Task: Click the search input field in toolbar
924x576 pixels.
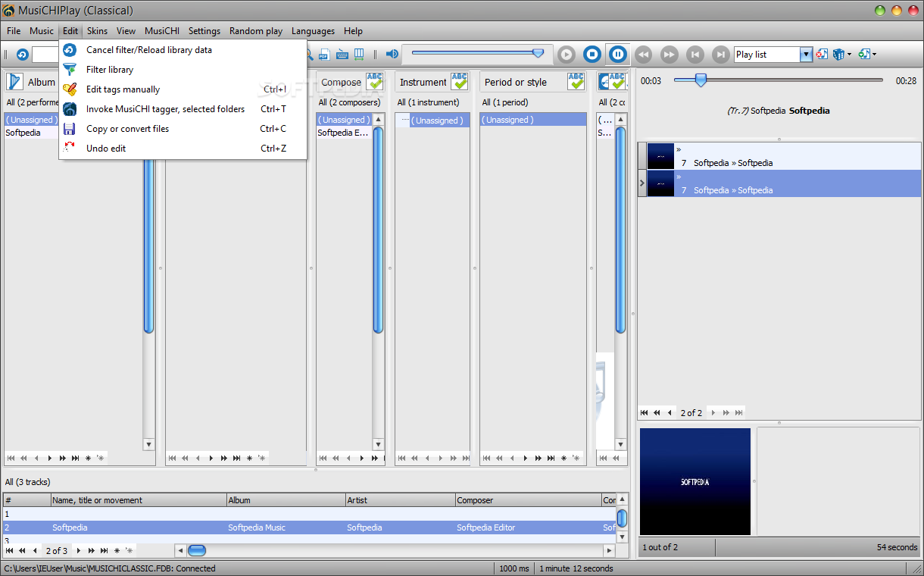Action: [x=46, y=55]
